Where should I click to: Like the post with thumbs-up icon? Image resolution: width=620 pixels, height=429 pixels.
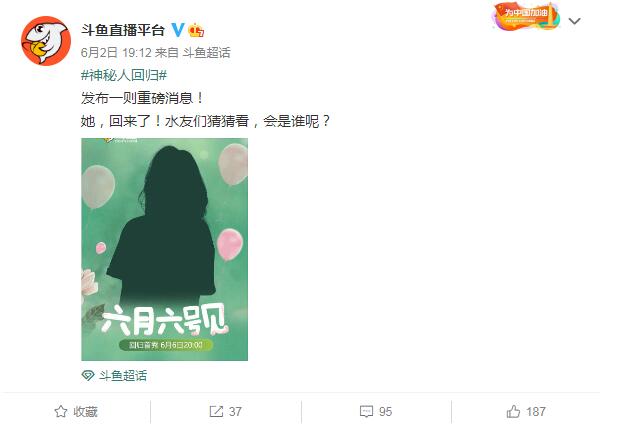coord(513,412)
